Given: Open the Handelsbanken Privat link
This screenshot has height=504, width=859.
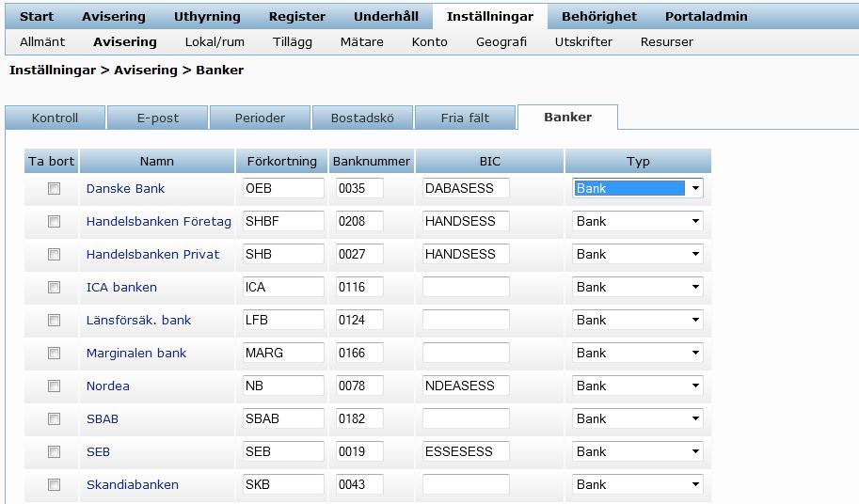Looking at the screenshot, I should [152, 254].
